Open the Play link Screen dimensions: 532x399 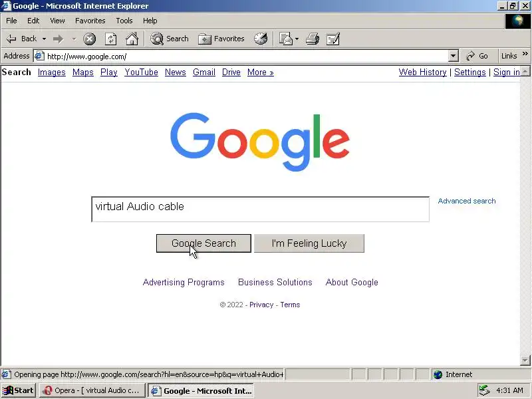coord(109,72)
